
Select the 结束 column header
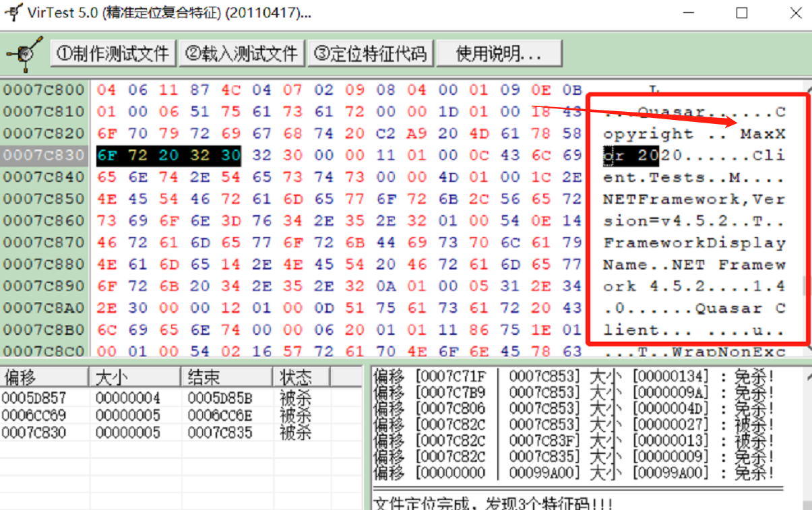click(x=226, y=377)
